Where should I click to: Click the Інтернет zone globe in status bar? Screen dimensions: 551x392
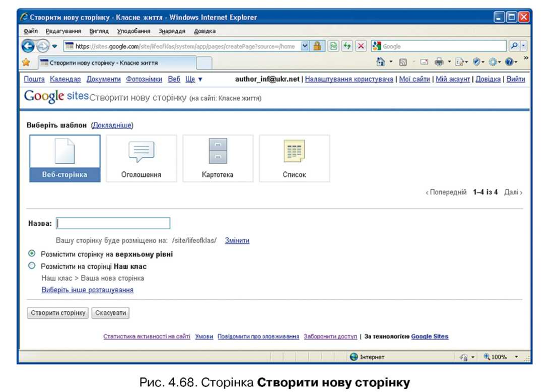coord(354,357)
